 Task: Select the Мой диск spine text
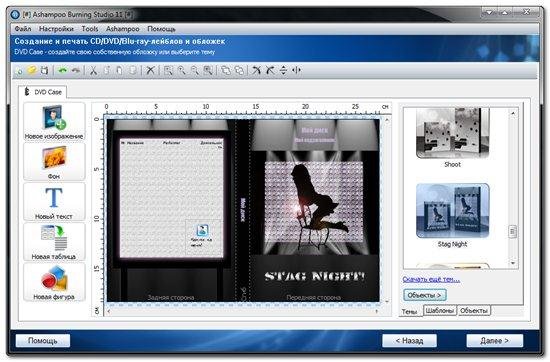[243, 210]
